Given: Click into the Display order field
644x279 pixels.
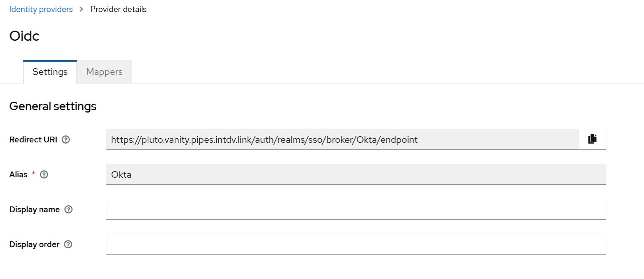Looking at the screenshot, I should click(355, 244).
